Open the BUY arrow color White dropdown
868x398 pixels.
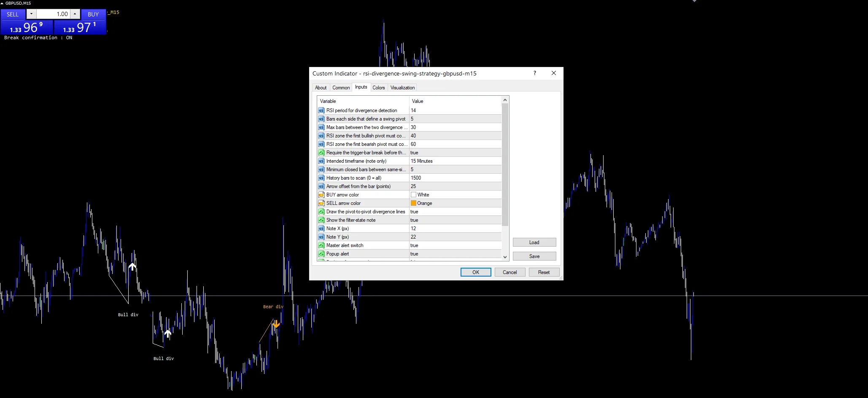[455, 195]
